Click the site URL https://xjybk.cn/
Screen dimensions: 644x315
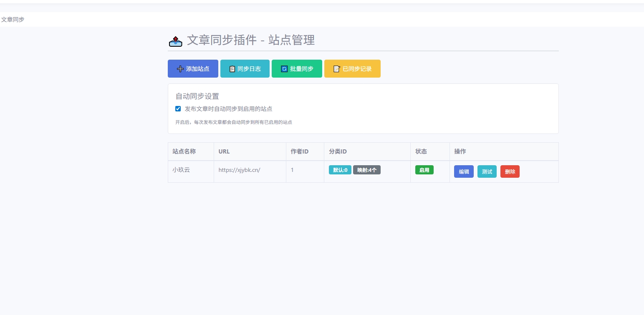click(239, 170)
